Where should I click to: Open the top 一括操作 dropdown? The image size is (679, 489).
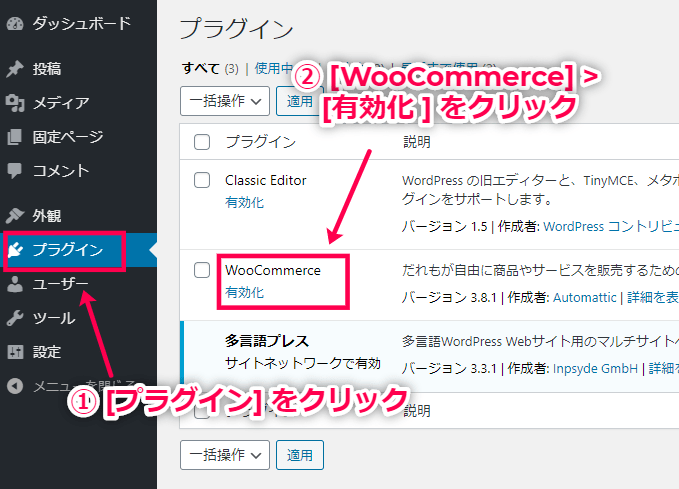point(225,101)
